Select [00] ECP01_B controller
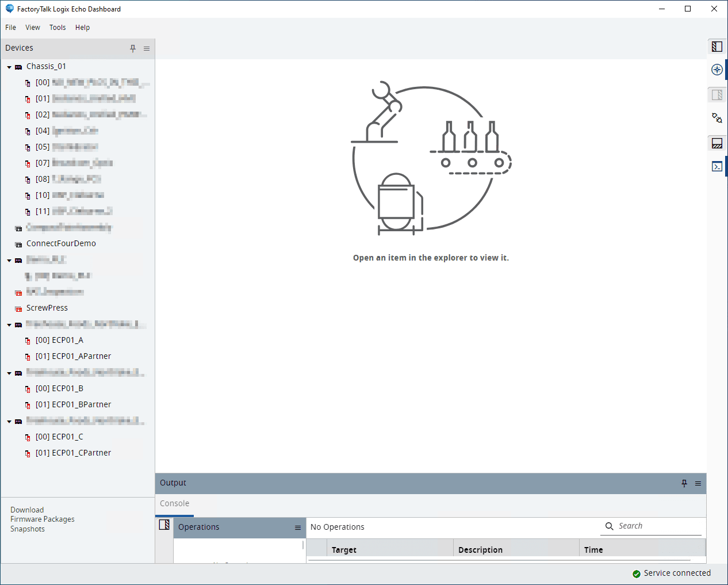This screenshot has height=585, width=728. tap(59, 388)
